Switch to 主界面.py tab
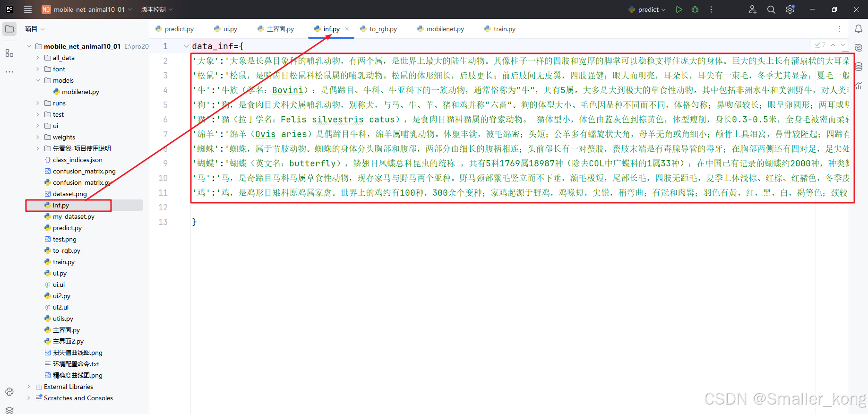 point(275,29)
